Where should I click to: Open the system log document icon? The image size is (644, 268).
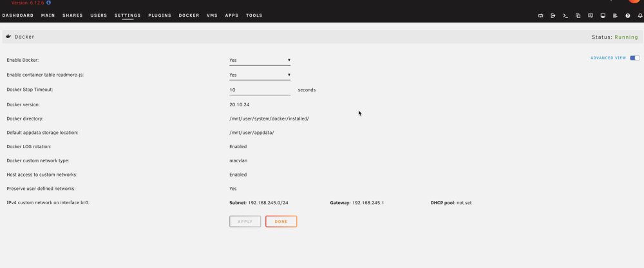coord(615,15)
